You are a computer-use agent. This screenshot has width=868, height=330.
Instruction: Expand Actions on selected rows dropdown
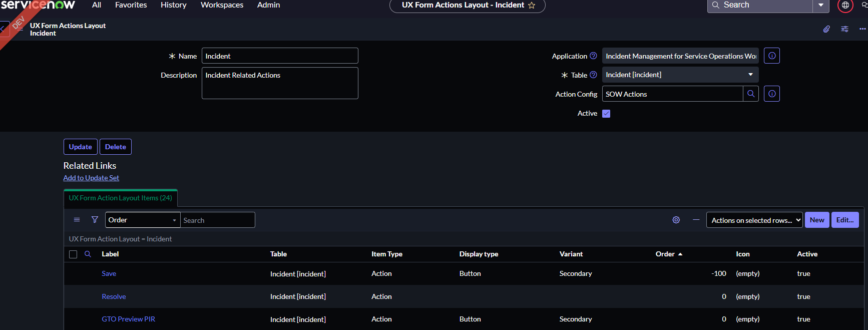point(754,220)
